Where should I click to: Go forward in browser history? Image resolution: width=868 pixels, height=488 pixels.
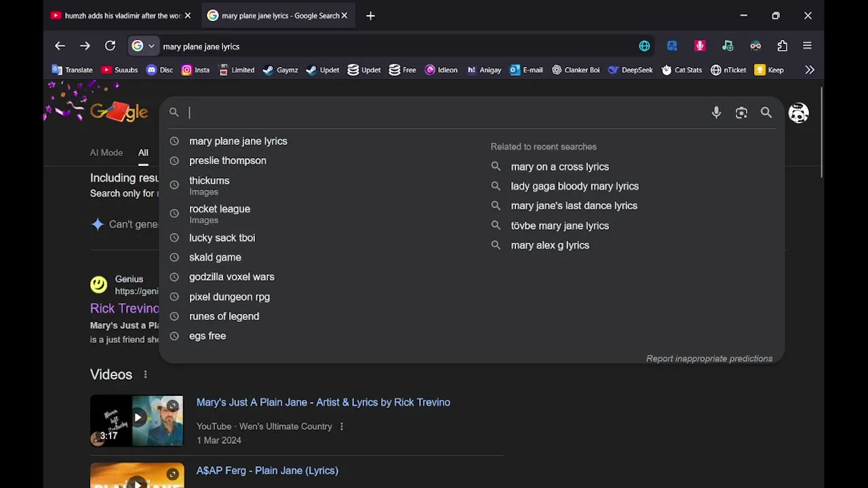click(85, 46)
